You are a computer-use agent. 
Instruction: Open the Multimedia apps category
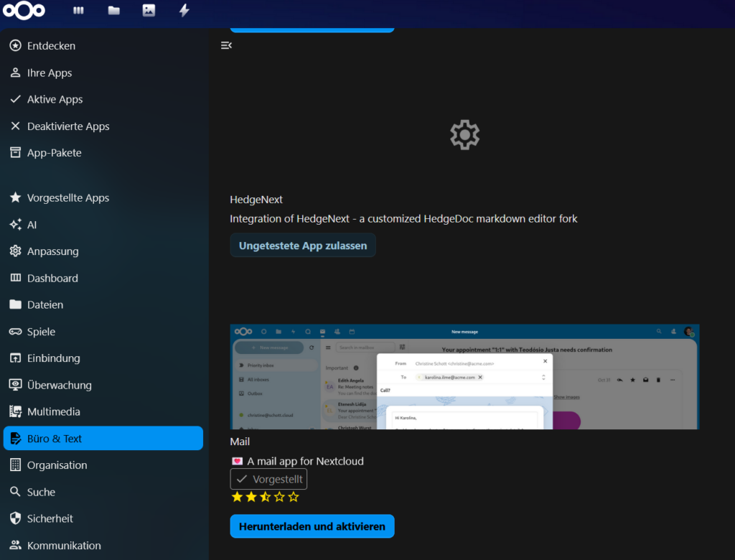55,411
